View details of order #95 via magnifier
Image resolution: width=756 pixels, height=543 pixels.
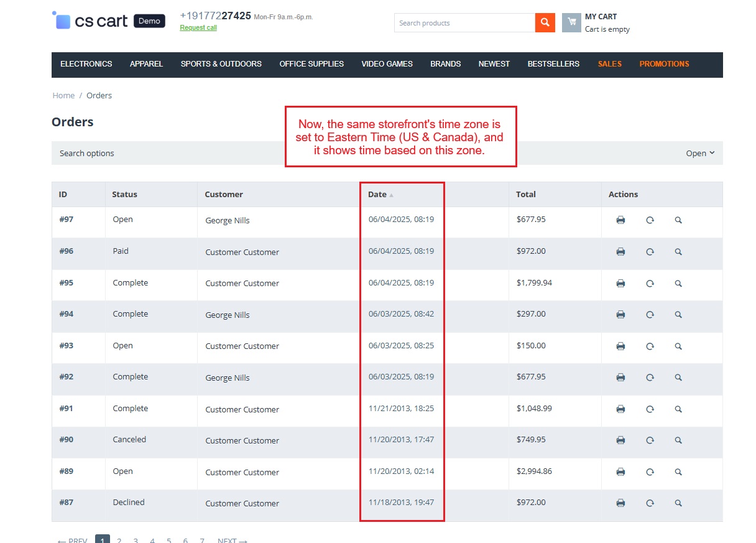[x=678, y=284]
